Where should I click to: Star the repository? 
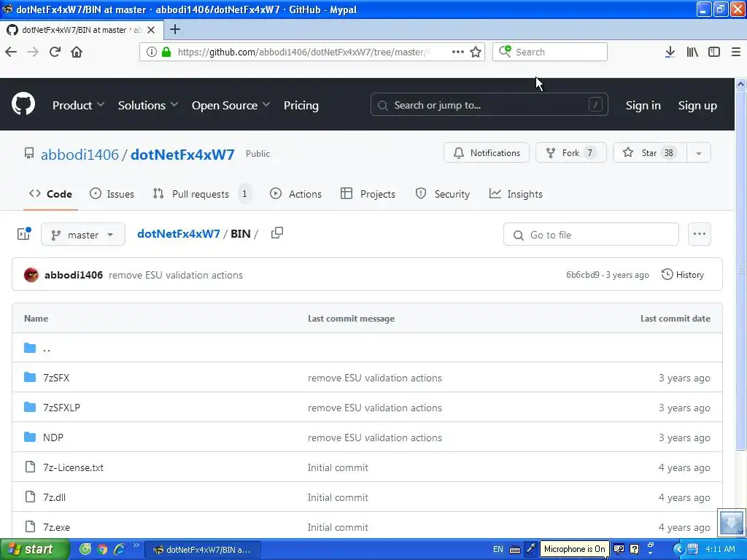[650, 153]
